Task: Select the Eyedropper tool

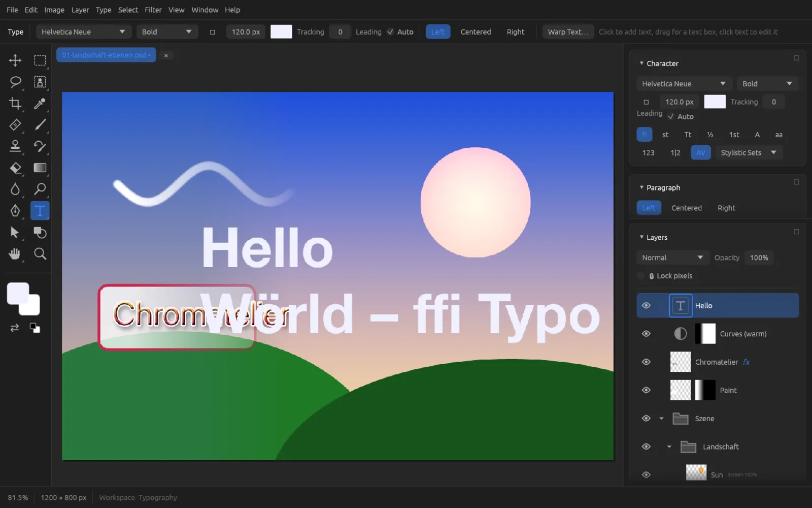Action: coord(40,104)
